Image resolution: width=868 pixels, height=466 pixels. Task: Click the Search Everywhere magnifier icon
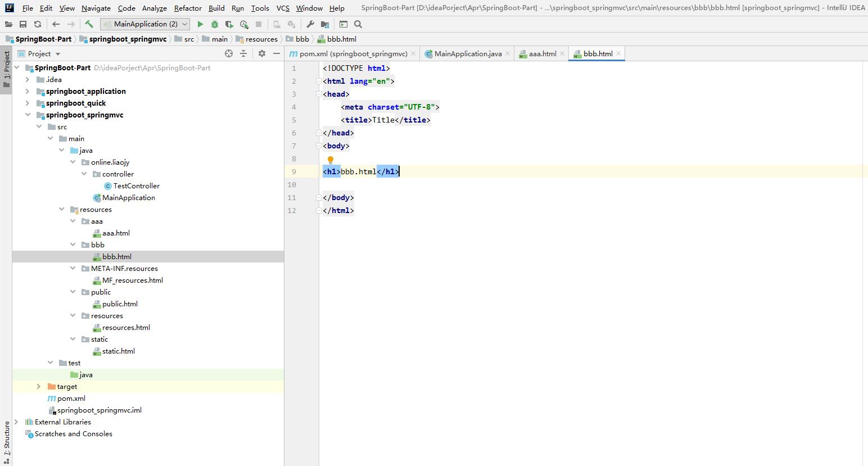click(358, 24)
